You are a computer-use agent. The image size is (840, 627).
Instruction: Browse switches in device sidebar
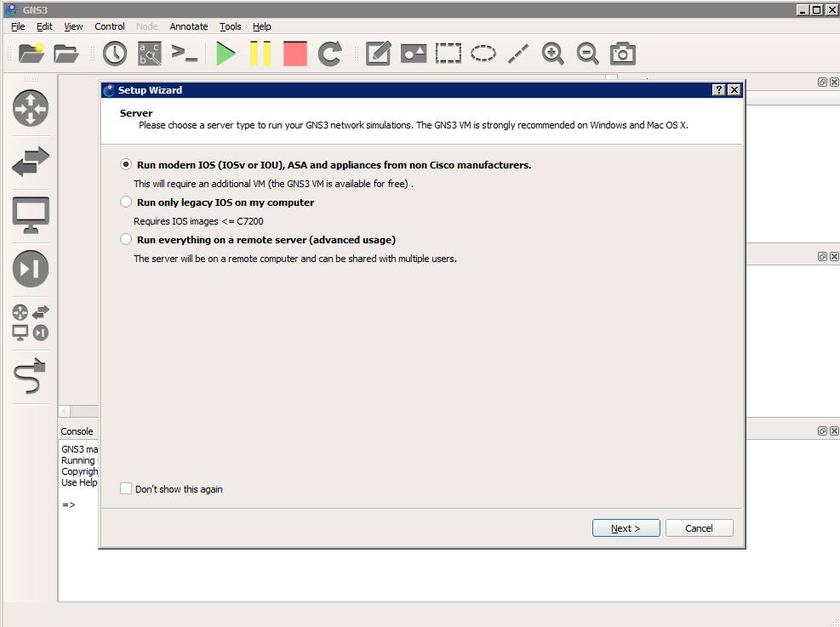[31, 162]
